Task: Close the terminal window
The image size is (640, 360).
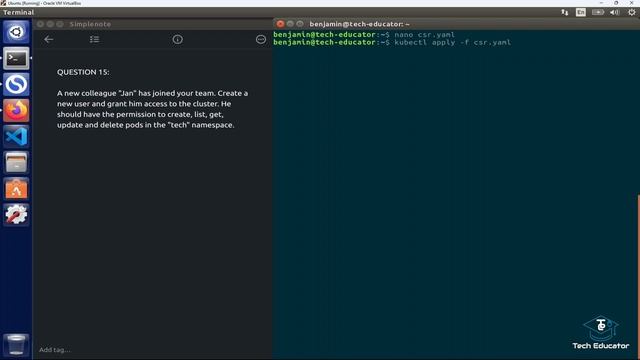Action: (280, 24)
